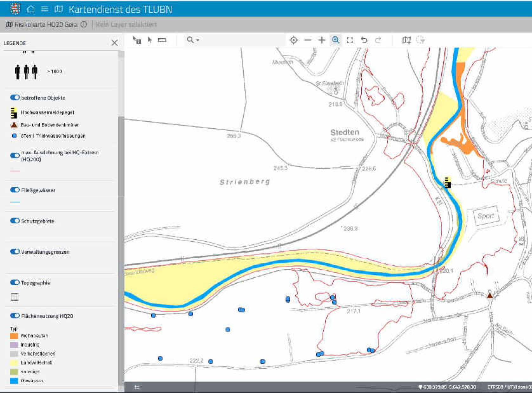Click the home icon in the header
Image resolution: width=532 pixels, height=393 pixels.
[x=31, y=9]
